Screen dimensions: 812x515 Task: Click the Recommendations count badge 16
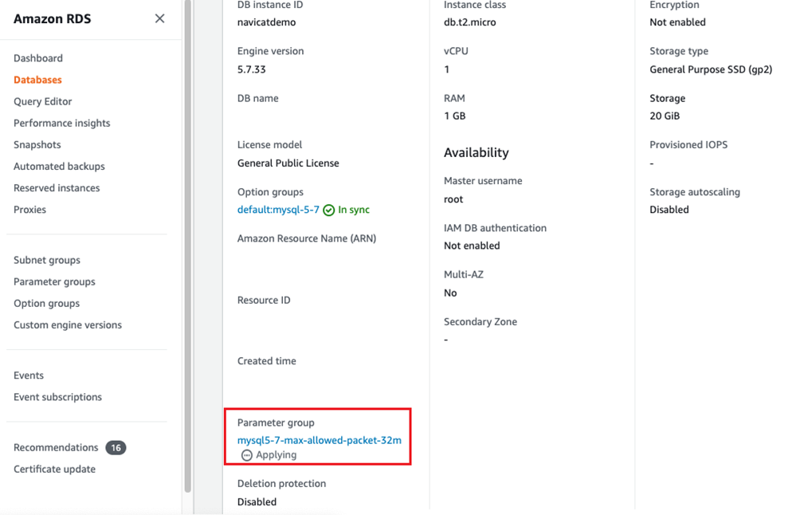click(x=116, y=448)
